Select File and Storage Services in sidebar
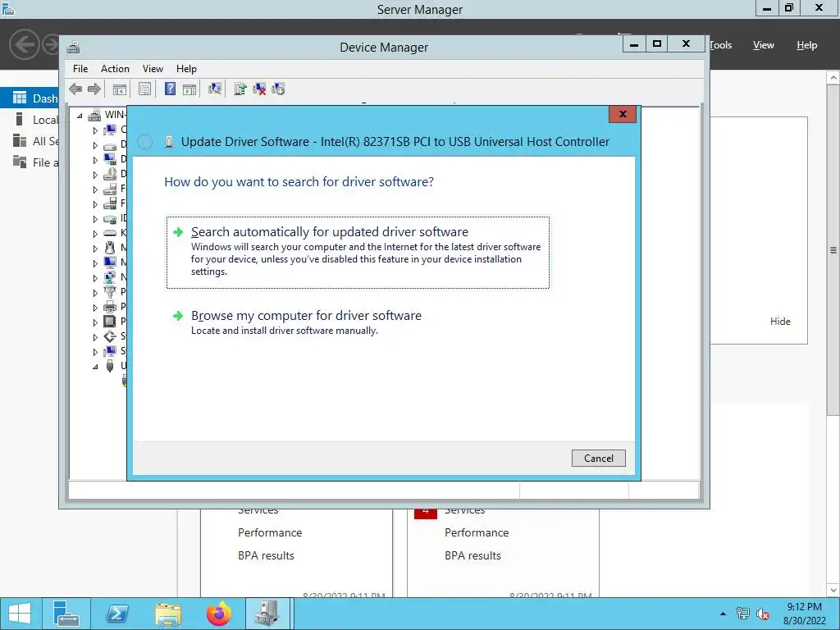The image size is (840, 630). [30, 162]
